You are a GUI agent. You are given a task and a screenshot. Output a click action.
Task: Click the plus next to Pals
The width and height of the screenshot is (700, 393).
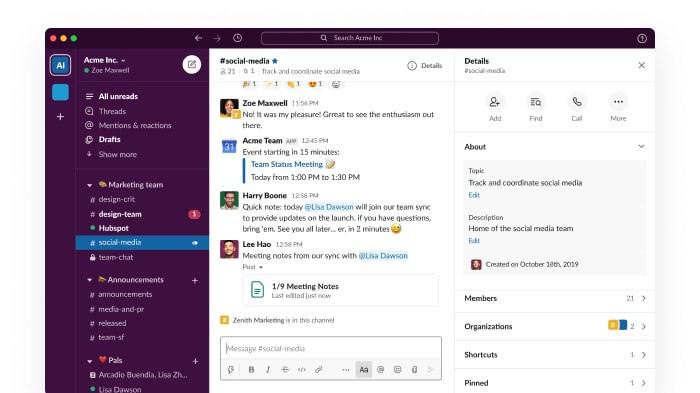[x=195, y=361]
